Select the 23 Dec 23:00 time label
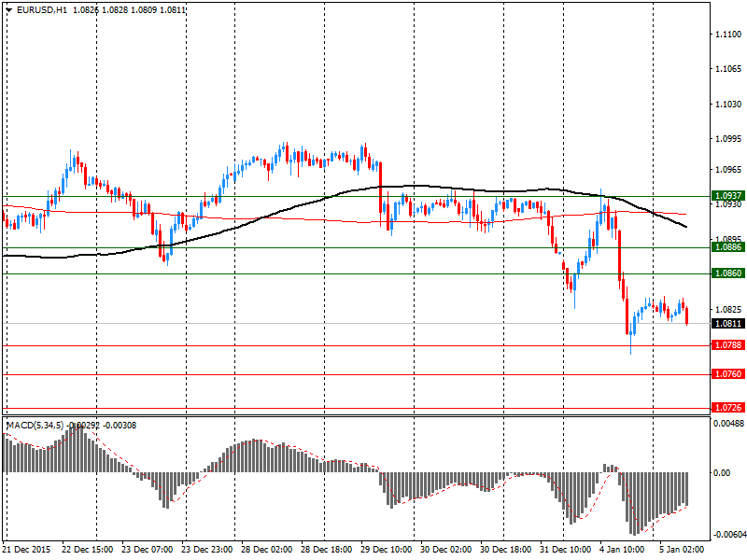The height and width of the screenshot is (560, 747). 206,550
